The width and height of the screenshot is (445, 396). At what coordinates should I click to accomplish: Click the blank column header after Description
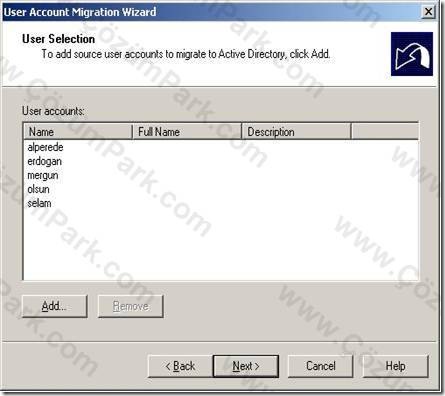tap(385, 132)
